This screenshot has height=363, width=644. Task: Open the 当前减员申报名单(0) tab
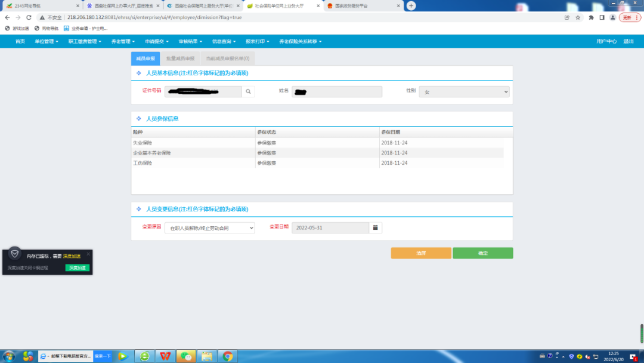(x=228, y=59)
